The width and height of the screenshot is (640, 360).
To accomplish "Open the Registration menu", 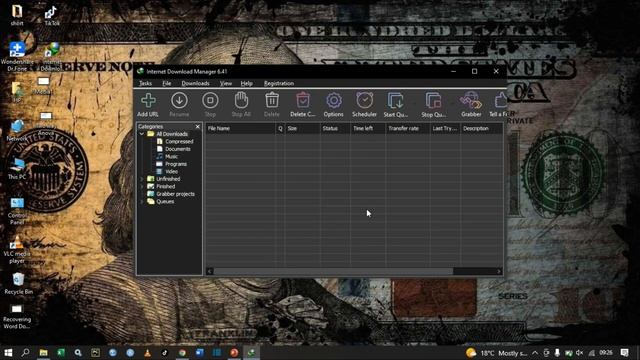I will pos(279,83).
